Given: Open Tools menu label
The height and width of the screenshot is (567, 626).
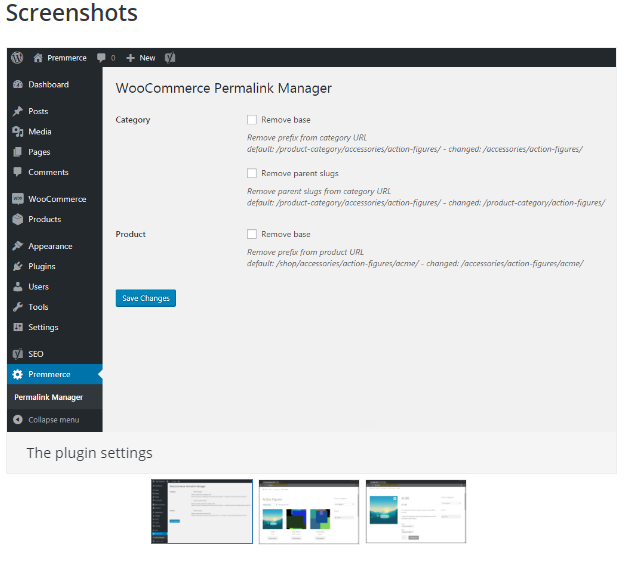Looking at the screenshot, I should pyautogui.click(x=38, y=307).
